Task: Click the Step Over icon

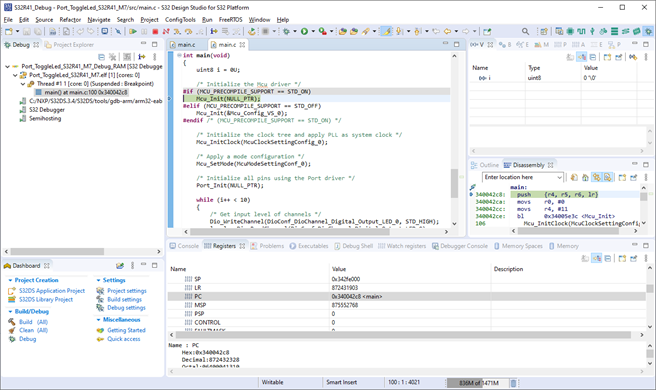Action: point(188,31)
